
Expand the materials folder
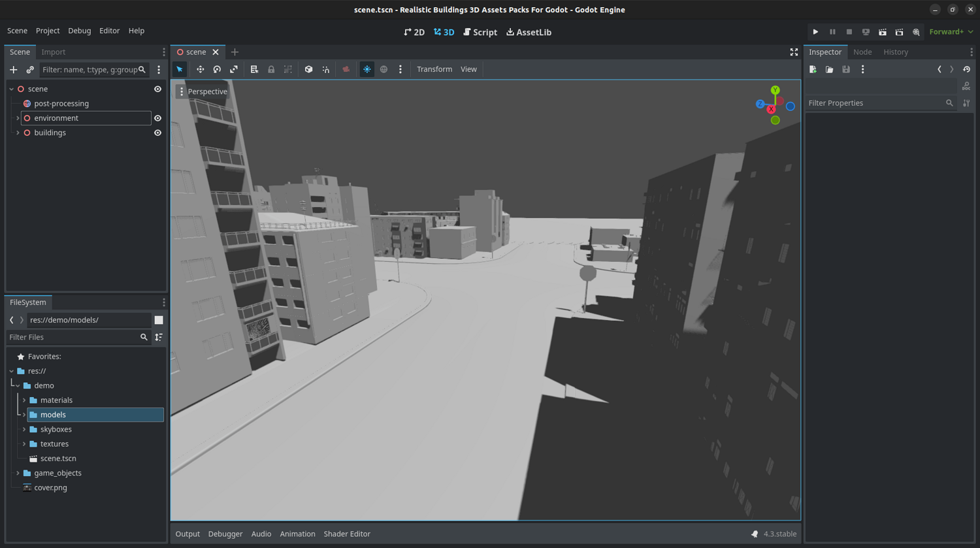point(24,400)
